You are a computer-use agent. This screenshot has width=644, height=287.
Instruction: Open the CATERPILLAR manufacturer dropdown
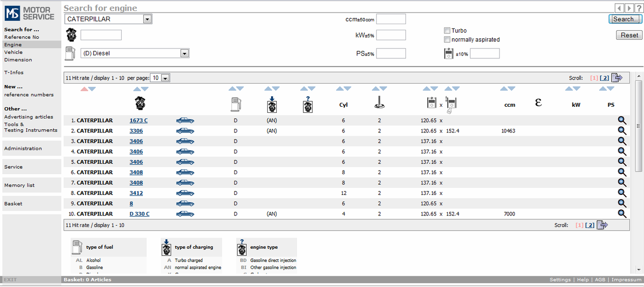147,19
